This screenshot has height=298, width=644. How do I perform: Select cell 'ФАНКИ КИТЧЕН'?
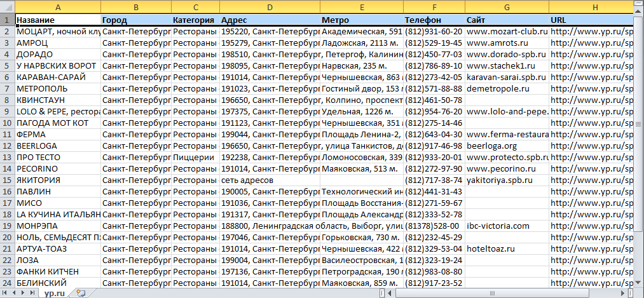tap(58, 272)
